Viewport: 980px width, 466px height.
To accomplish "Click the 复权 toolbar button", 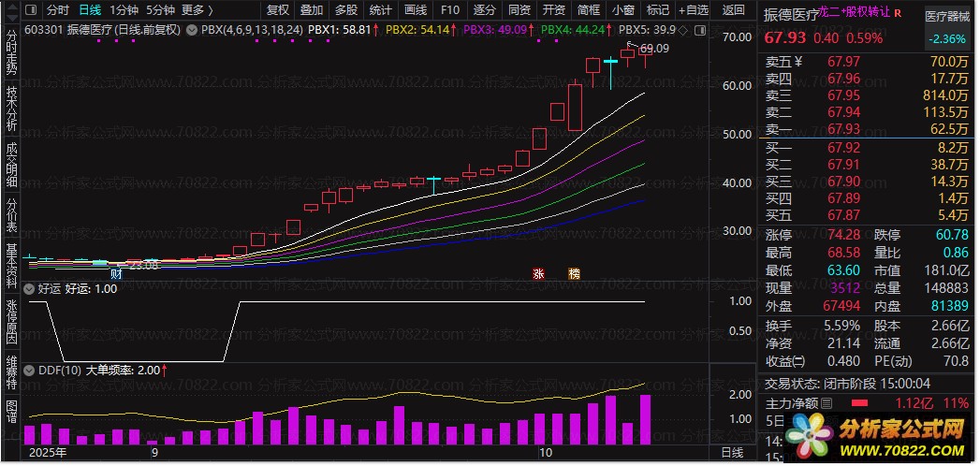I will click(x=277, y=10).
